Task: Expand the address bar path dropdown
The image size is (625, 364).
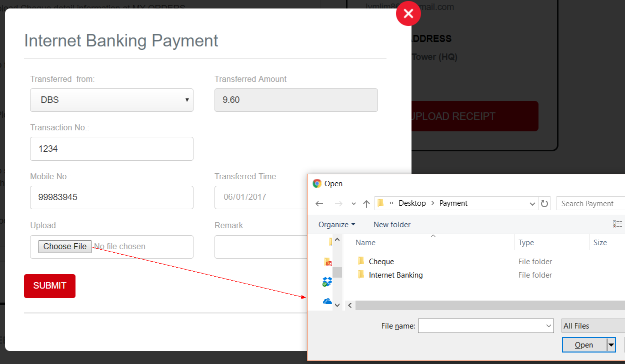Action: click(x=532, y=204)
